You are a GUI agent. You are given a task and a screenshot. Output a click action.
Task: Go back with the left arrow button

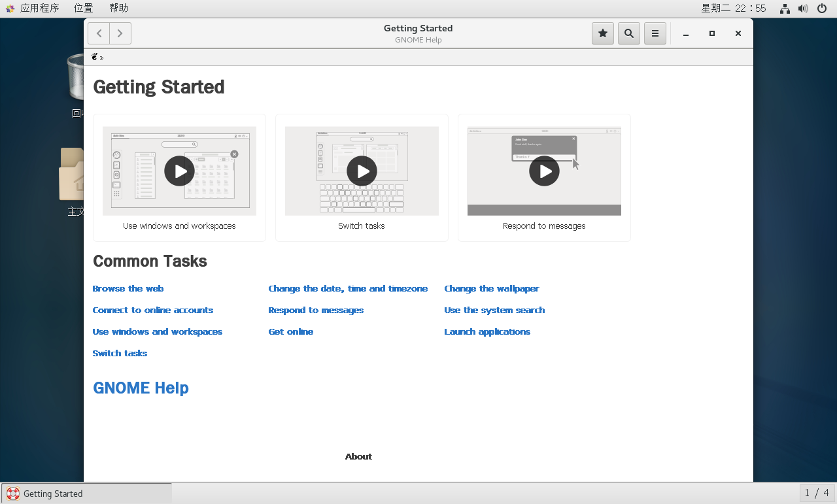[99, 33]
